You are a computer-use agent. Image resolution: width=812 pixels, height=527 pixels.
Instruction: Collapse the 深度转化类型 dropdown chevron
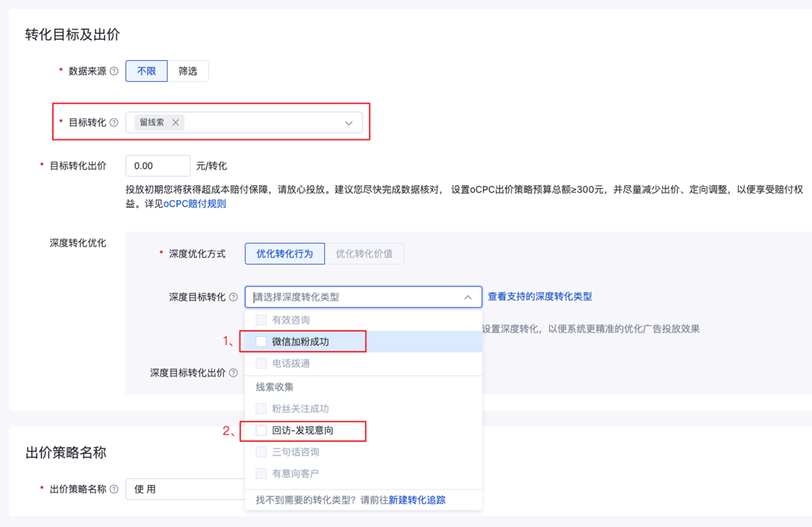pyautogui.click(x=468, y=297)
